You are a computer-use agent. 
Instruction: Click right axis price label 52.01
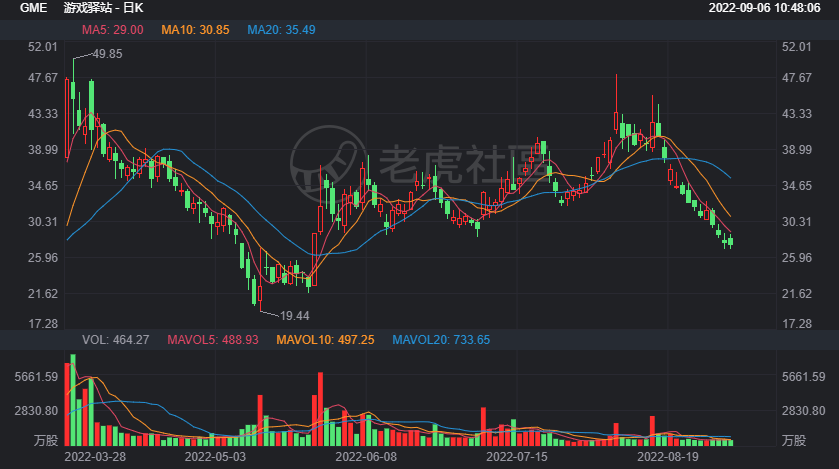pyautogui.click(x=797, y=47)
